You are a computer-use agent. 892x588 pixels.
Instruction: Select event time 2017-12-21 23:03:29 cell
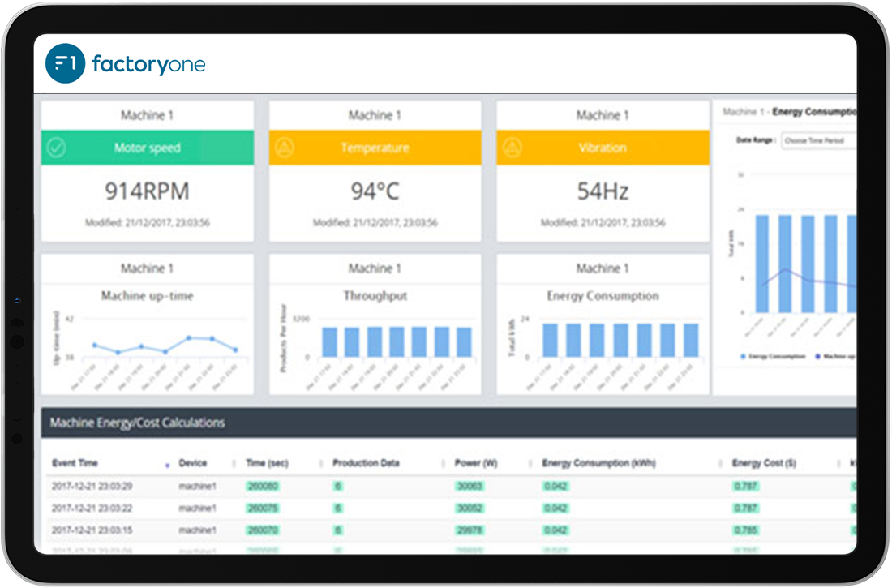click(x=92, y=486)
